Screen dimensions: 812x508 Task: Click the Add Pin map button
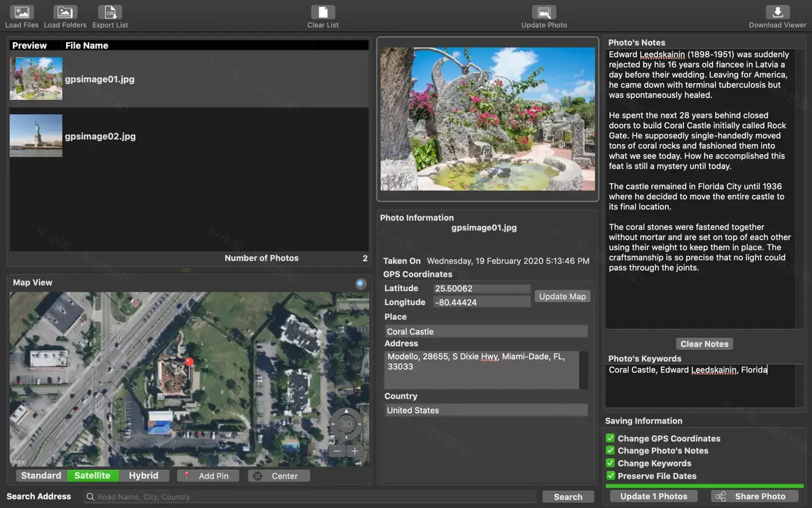tap(208, 475)
